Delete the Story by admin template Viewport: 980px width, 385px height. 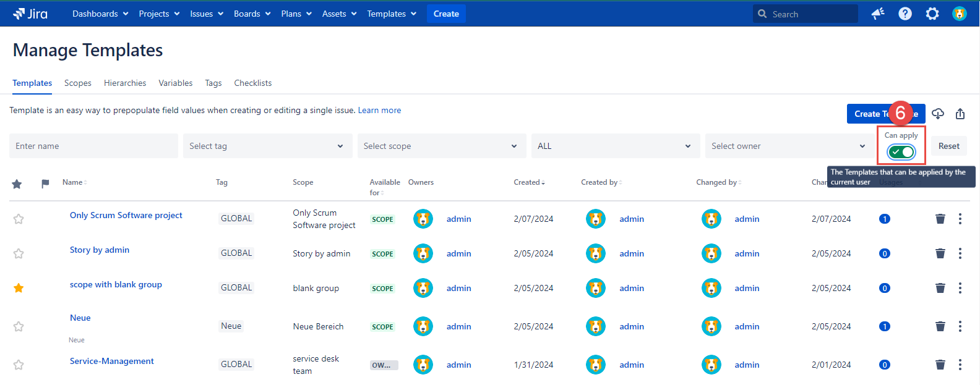(x=940, y=253)
